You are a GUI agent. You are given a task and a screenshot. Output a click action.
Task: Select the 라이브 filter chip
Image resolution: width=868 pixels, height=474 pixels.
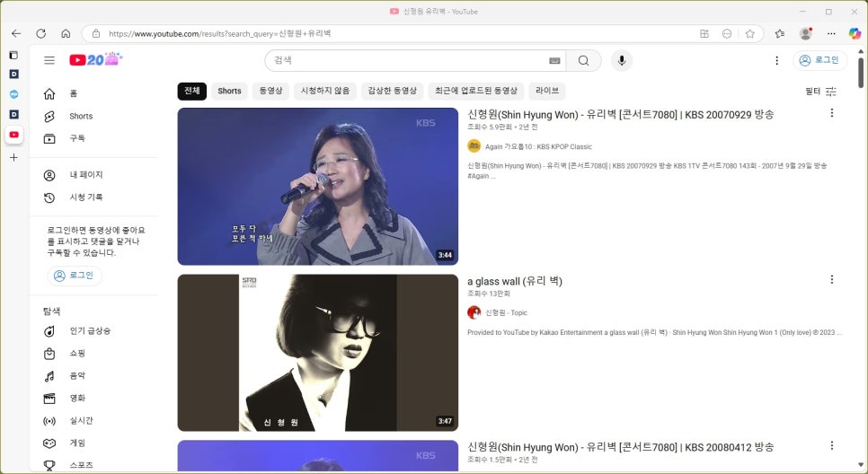[x=547, y=91]
